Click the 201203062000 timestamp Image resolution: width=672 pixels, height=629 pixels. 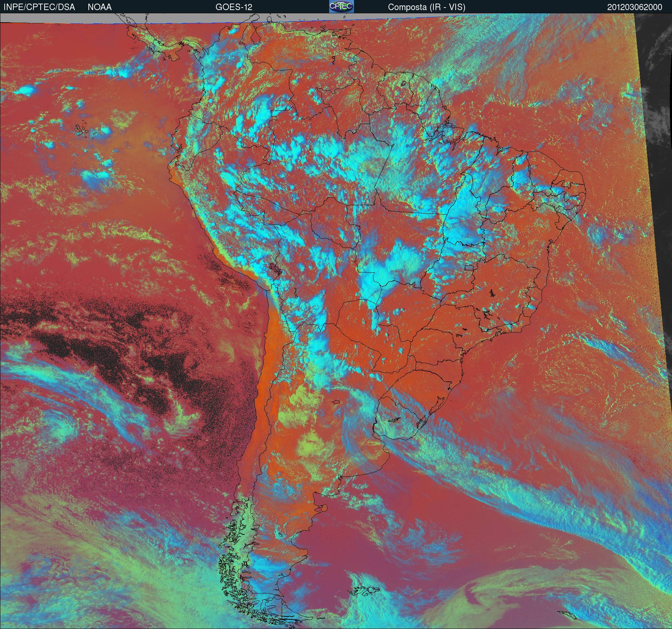pyautogui.click(x=635, y=7)
